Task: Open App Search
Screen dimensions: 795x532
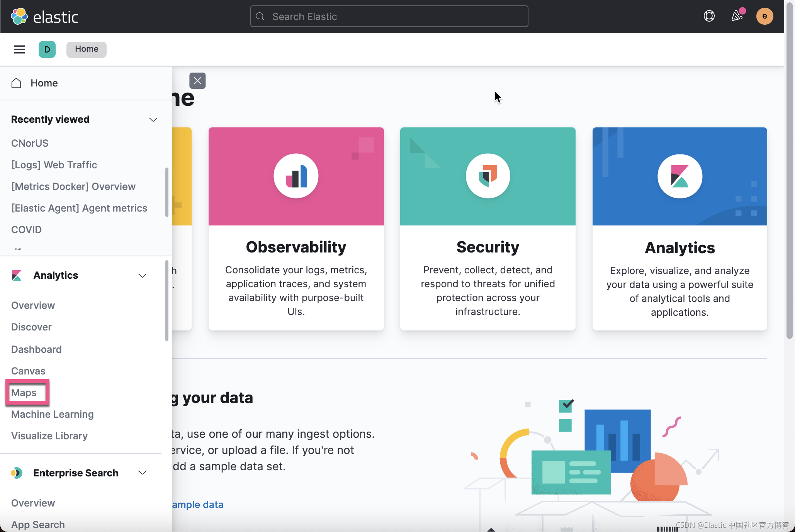Action: [38, 525]
